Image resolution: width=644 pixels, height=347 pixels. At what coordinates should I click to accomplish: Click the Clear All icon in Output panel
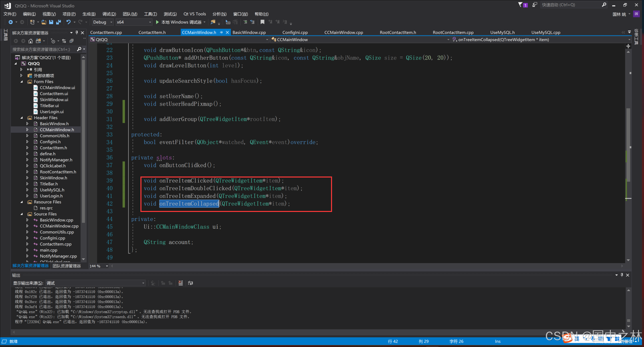(181, 283)
